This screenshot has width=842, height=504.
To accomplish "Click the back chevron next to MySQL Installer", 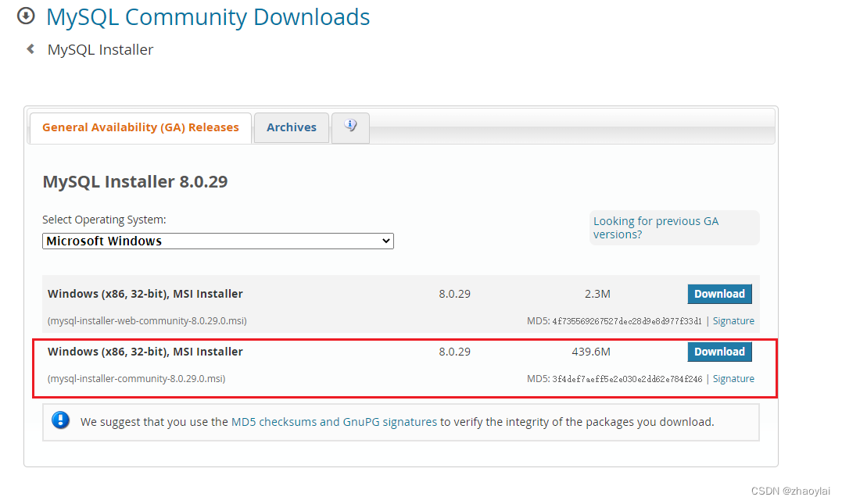I will click(x=30, y=49).
